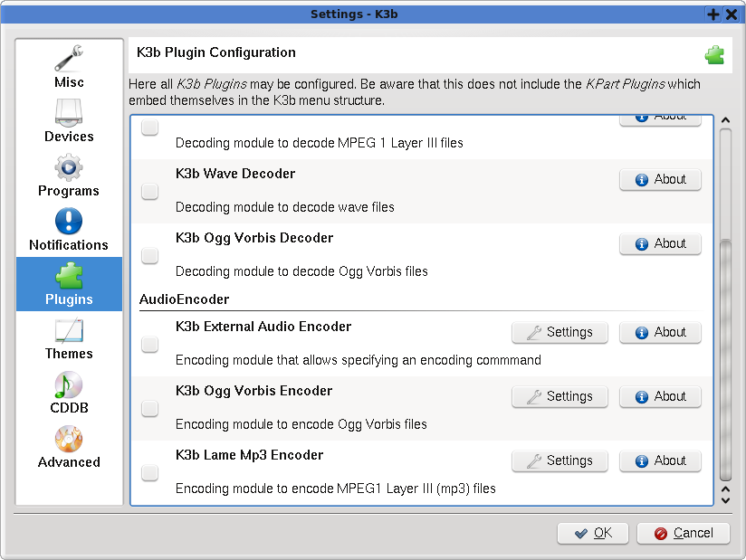
Task: Open the Themes settings section
Action: (x=69, y=338)
